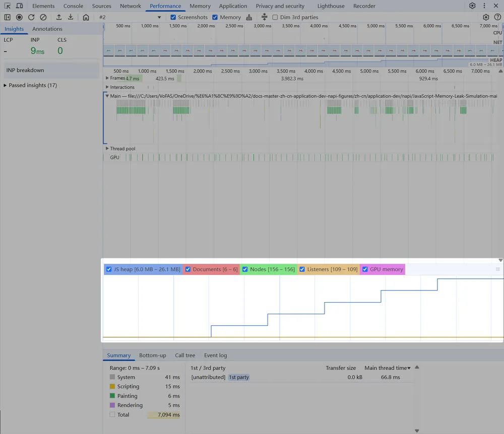Switch to the Network tab
This screenshot has width=504, height=434.
pyautogui.click(x=131, y=6)
